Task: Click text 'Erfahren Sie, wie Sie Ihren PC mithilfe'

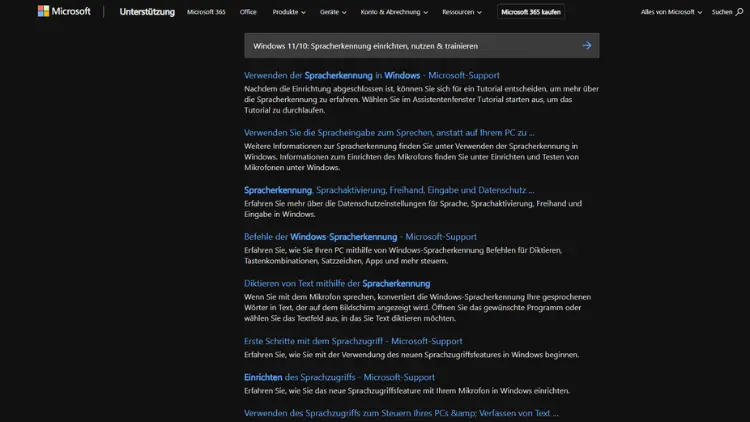Action: point(310,250)
